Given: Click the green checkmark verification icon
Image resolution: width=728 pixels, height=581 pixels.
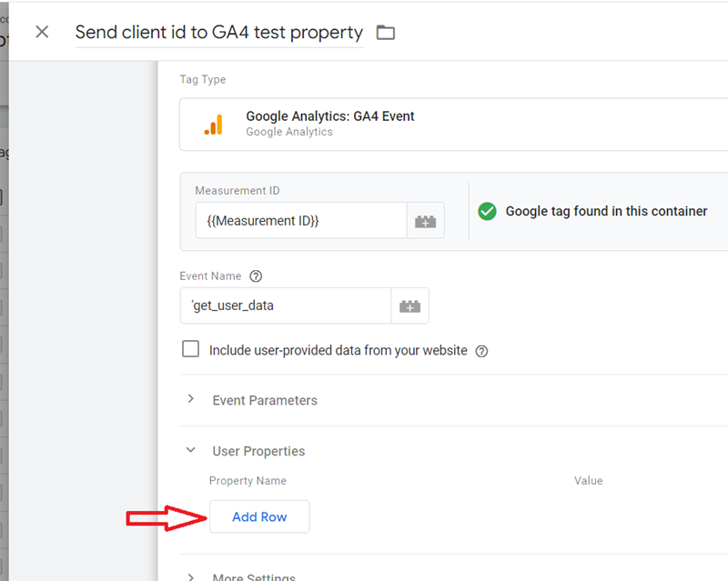Looking at the screenshot, I should [x=487, y=211].
